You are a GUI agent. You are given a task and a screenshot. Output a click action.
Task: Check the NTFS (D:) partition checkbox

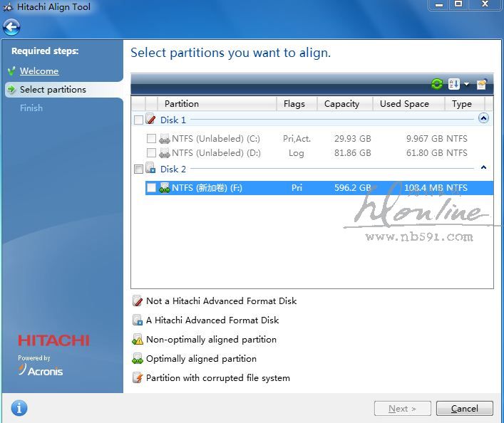tap(151, 152)
